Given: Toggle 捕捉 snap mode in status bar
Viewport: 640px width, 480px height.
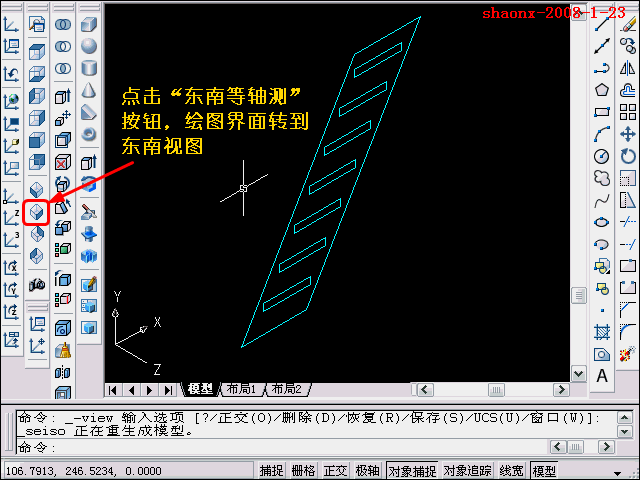Looking at the screenshot, I should 272,471.
